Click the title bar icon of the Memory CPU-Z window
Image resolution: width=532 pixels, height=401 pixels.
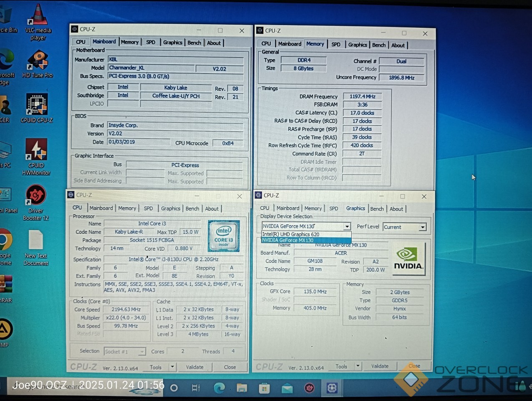coord(260,30)
